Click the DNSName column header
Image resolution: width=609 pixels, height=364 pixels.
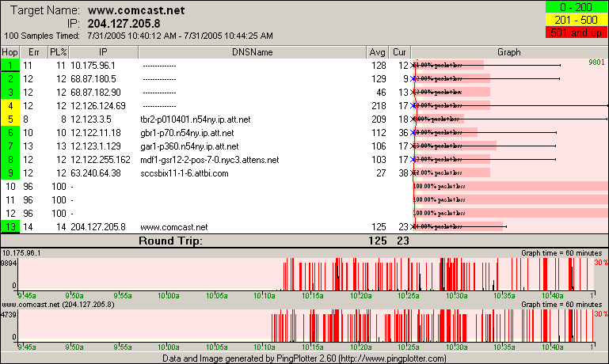click(x=253, y=52)
